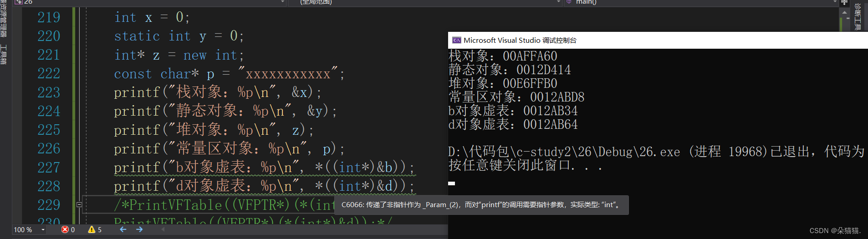The height and width of the screenshot is (239, 868).
Task: Open the project 26 navigation dropdown
Action: click(283, 2)
